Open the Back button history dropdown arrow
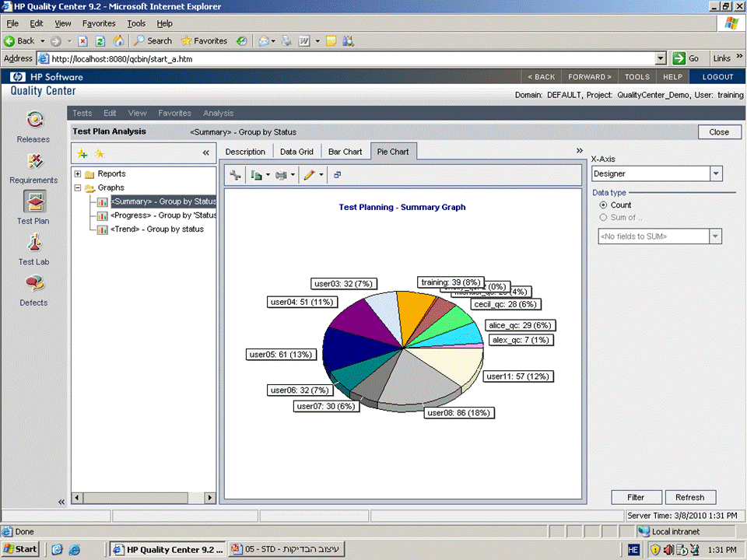This screenshot has width=747, height=560. tap(42, 41)
